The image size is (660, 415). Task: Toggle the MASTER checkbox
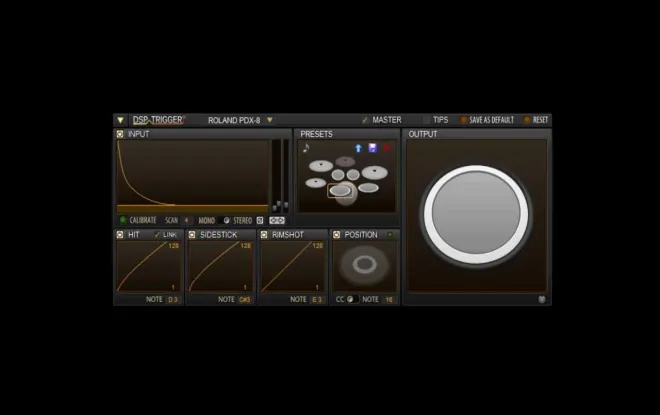365,120
